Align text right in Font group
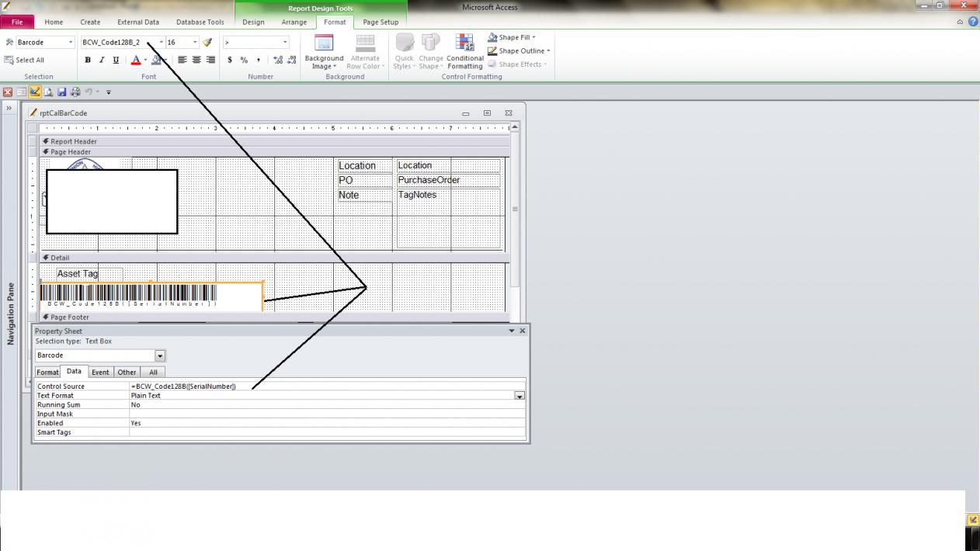Viewport: 980px width, 551px height. point(210,60)
